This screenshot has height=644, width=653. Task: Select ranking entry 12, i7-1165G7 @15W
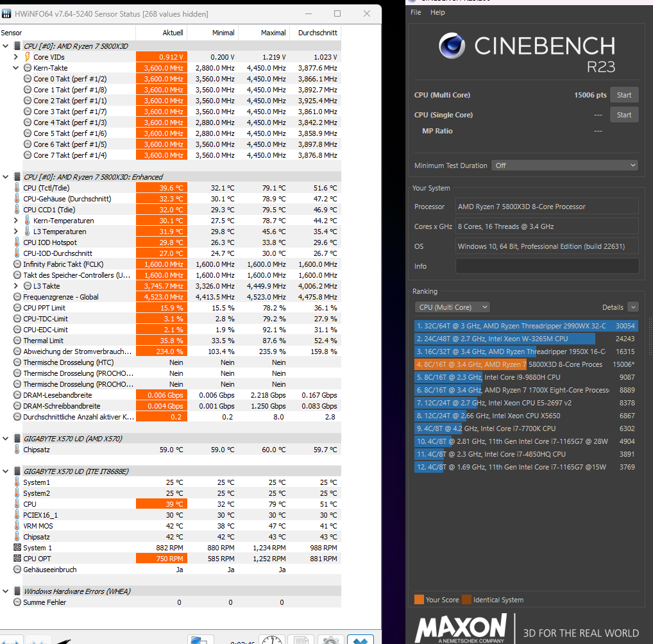pos(526,467)
